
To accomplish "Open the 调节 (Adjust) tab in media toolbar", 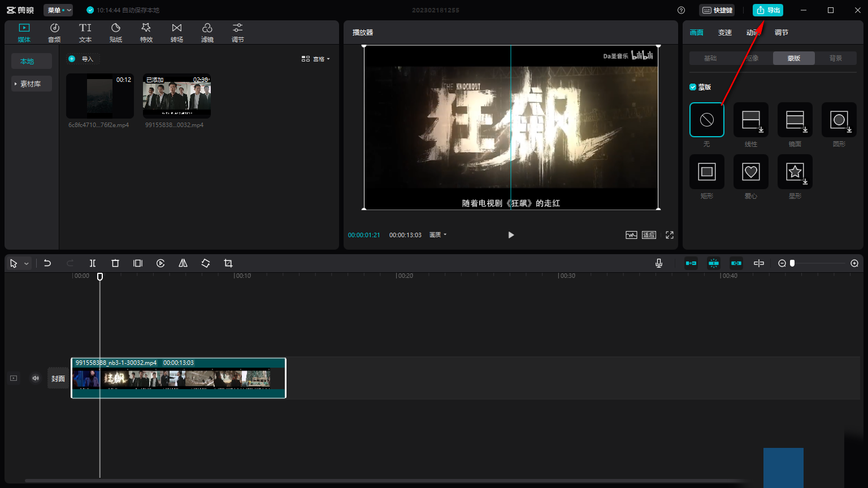I will point(237,33).
